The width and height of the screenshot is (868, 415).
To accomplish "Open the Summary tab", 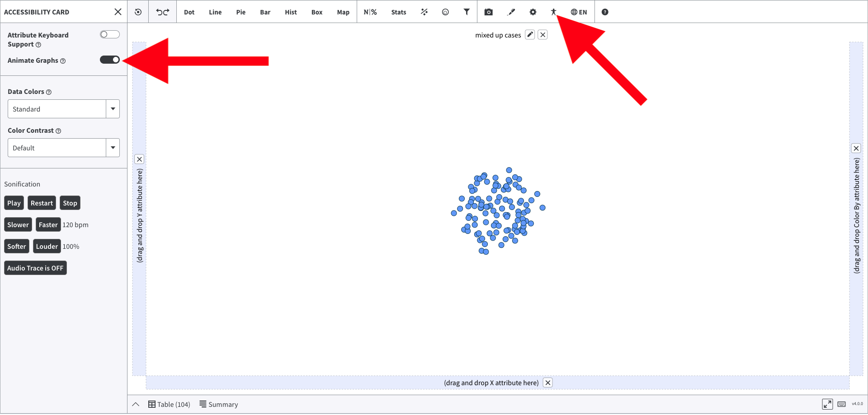I will [x=219, y=405].
